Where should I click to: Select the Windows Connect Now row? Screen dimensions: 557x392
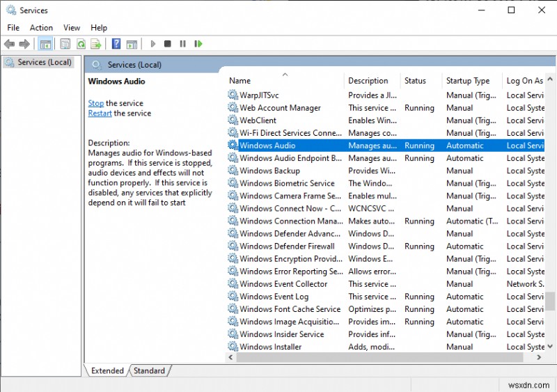coord(386,208)
